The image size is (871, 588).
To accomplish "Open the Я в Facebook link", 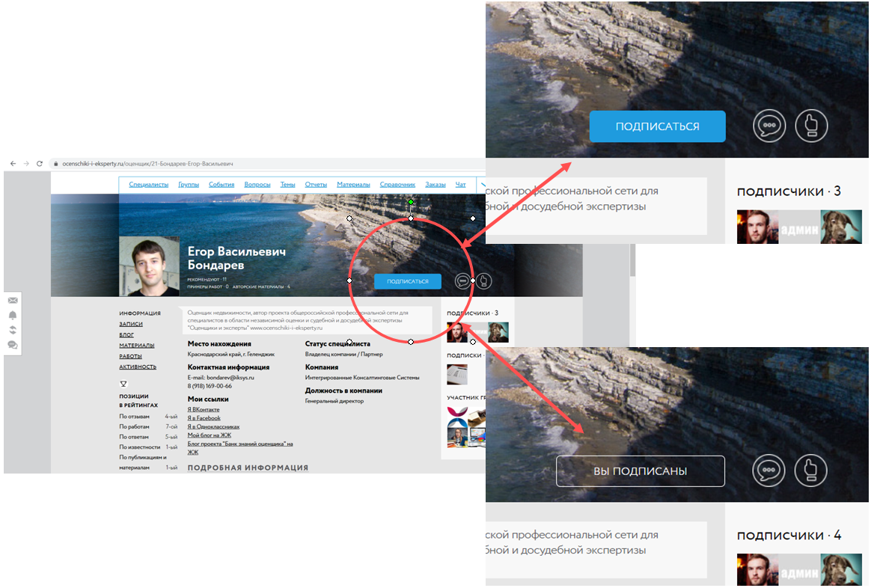I will coord(204,418).
